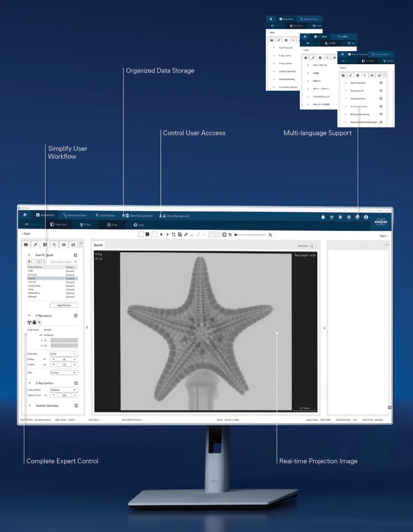The height and width of the screenshot is (532, 413).
Task: Select the CFRP protocol row
Action: point(52,271)
